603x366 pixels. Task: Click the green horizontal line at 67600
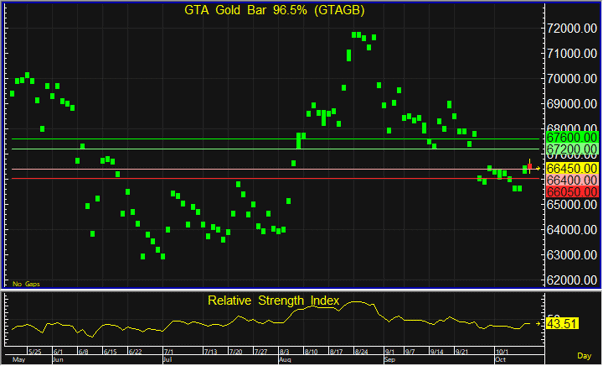coord(275,138)
